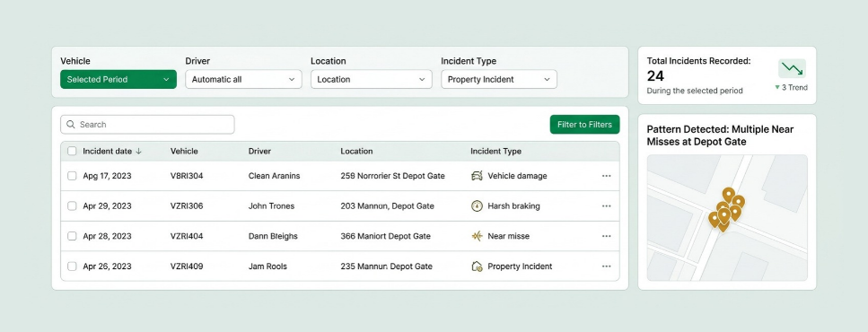The width and height of the screenshot is (868, 332).
Task: Check the Apr 28, 2023 row checkbox
Action: tap(72, 236)
